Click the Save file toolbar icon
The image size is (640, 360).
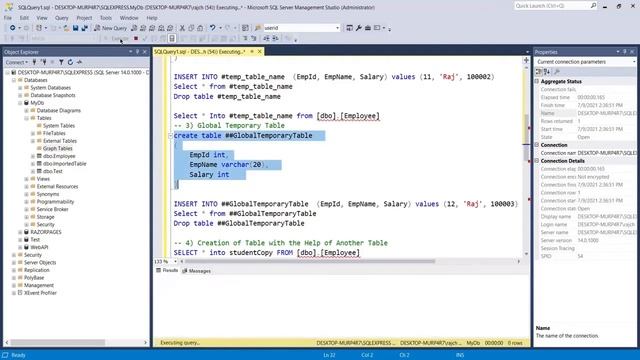[76, 28]
